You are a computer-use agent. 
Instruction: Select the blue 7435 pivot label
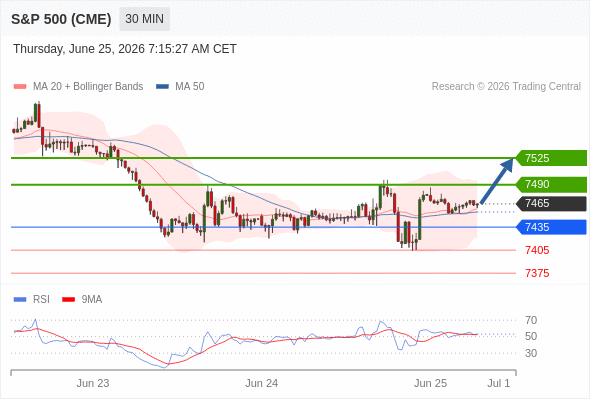point(551,227)
